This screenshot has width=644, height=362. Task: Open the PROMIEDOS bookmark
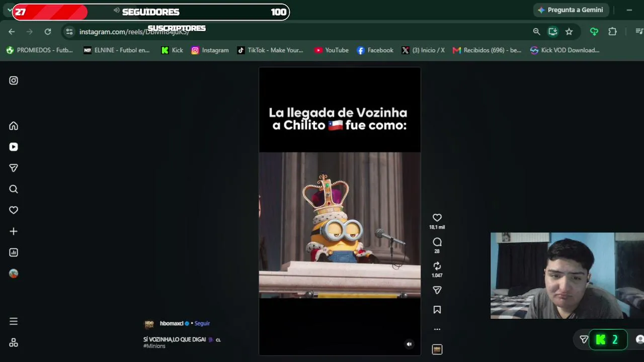pyautogui.click(x=39, y=50)
